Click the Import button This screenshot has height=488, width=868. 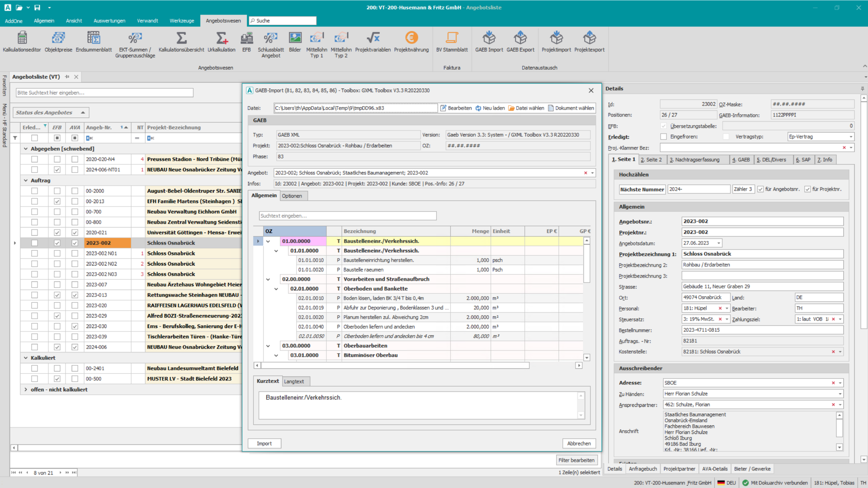click(264, 443)
